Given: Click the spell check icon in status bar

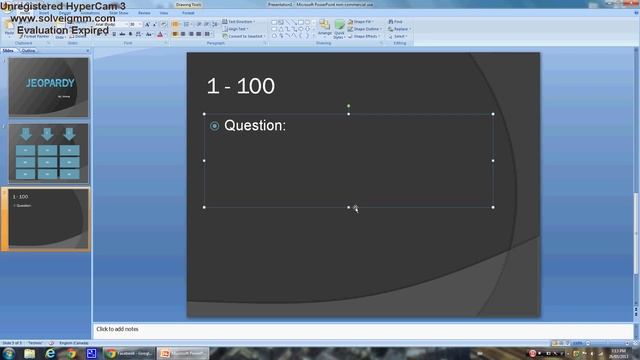Looking at the screenshot, I should click(x=51, y=343).
